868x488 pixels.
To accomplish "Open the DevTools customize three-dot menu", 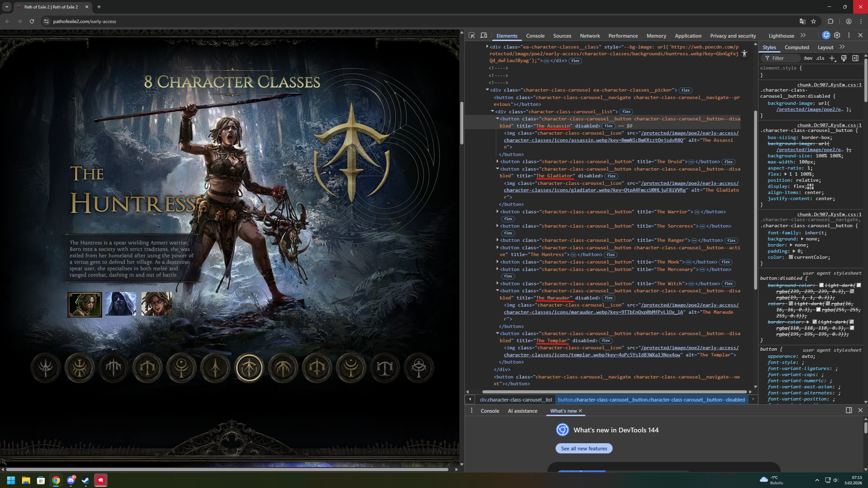I will (x=849, y=35).
